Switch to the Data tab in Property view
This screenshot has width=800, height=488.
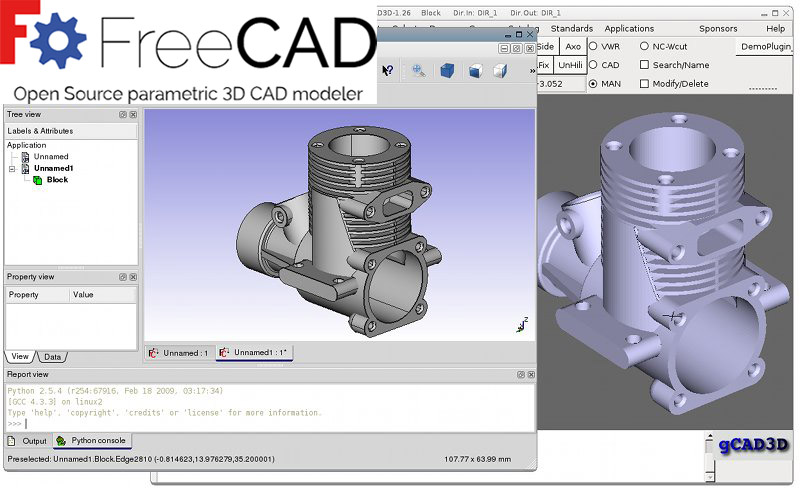[52, 357]
